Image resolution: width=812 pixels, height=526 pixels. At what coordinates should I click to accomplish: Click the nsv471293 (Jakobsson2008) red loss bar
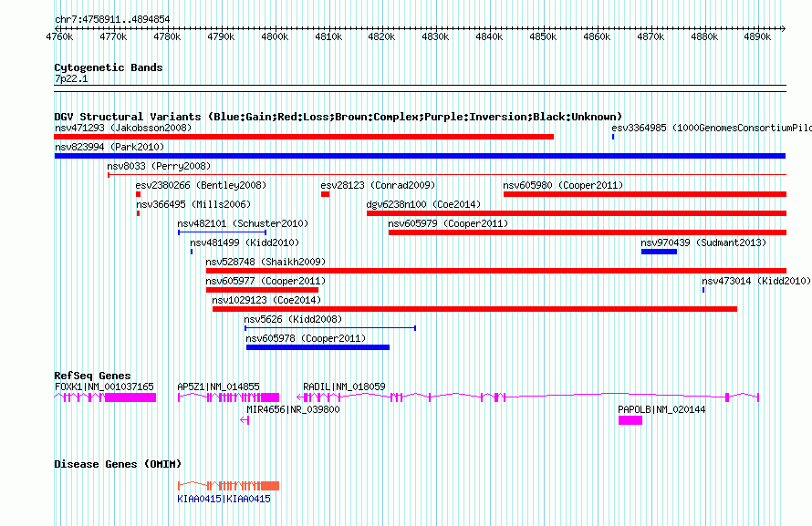[304, 137]
